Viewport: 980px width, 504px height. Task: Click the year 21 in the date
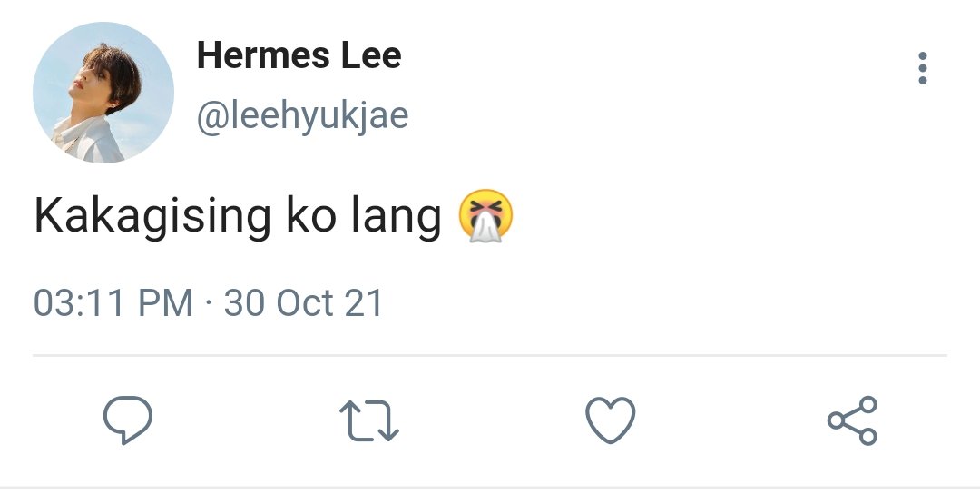tap(363, 302)
